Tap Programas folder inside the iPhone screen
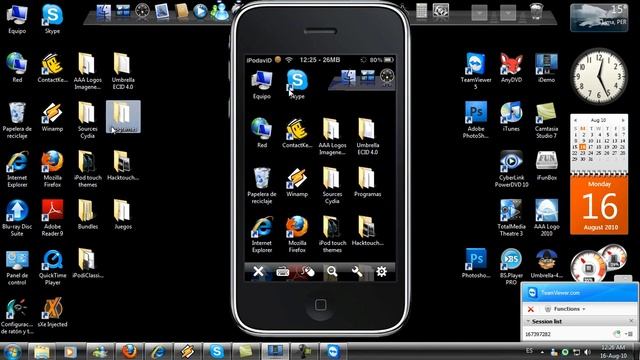The height and width of the screenshot is (360, 640). tap(367, 182)
